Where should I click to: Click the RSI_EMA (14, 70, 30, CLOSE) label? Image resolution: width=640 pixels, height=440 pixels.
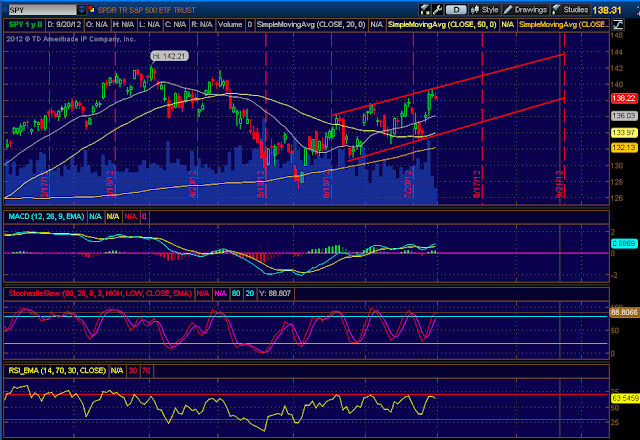point(57,371)
